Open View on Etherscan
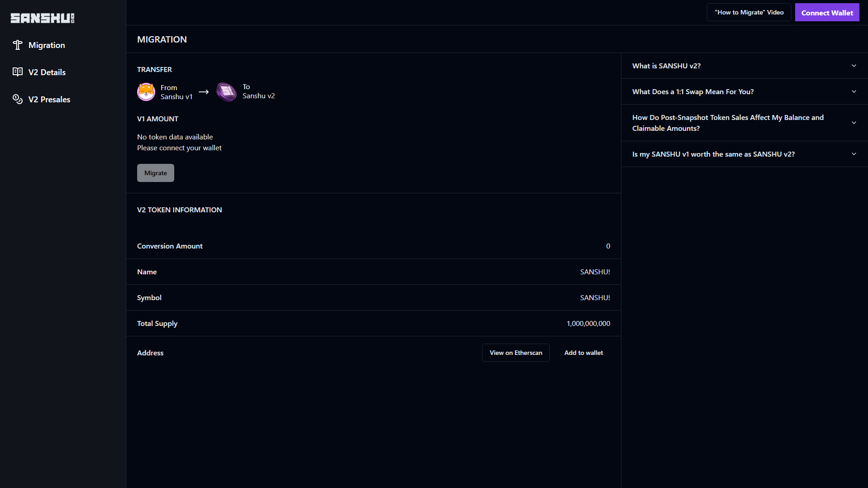Image resolution: width=868 pixels, height=488 pixels. click(516, 353)
